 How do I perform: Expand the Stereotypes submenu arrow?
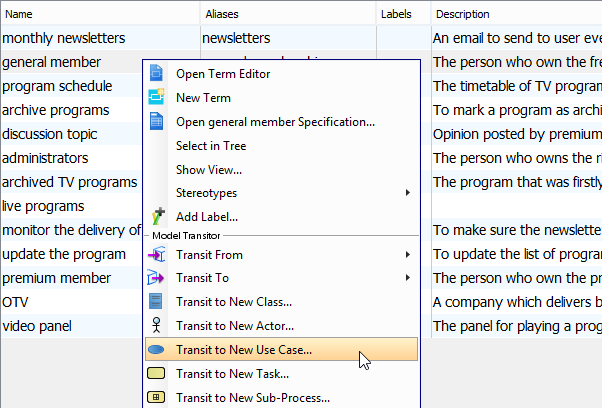point(408,192)
